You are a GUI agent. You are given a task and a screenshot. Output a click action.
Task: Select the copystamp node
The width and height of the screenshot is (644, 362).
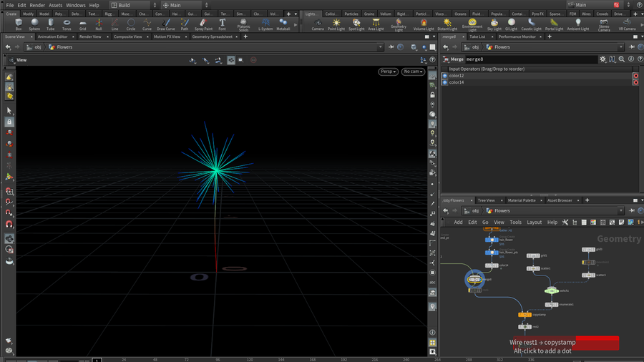point(525,315)
